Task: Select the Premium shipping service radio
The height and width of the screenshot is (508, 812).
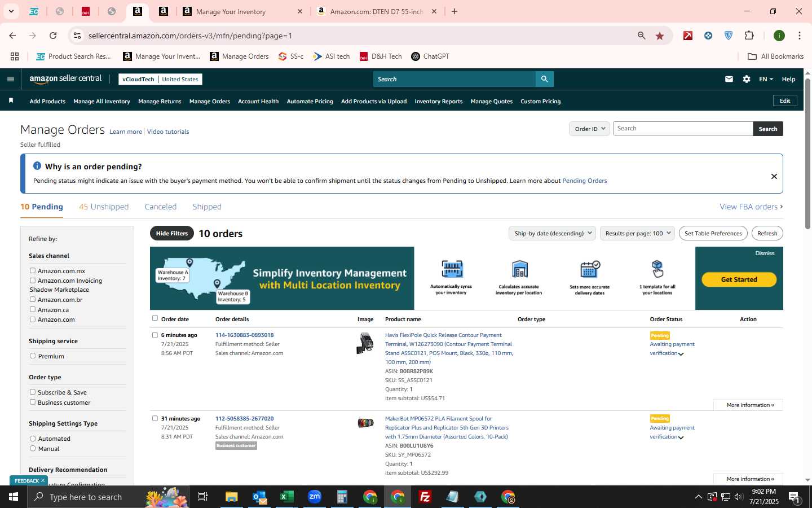Action: [33, 356]
